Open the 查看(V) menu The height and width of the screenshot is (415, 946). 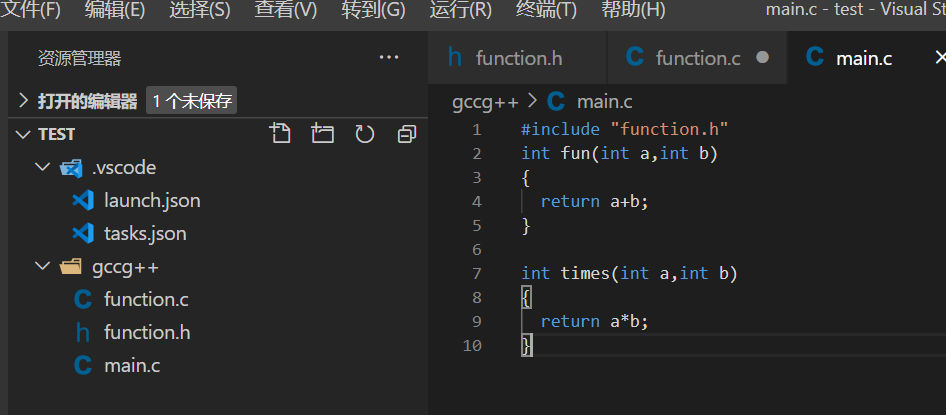click(285, 10)
